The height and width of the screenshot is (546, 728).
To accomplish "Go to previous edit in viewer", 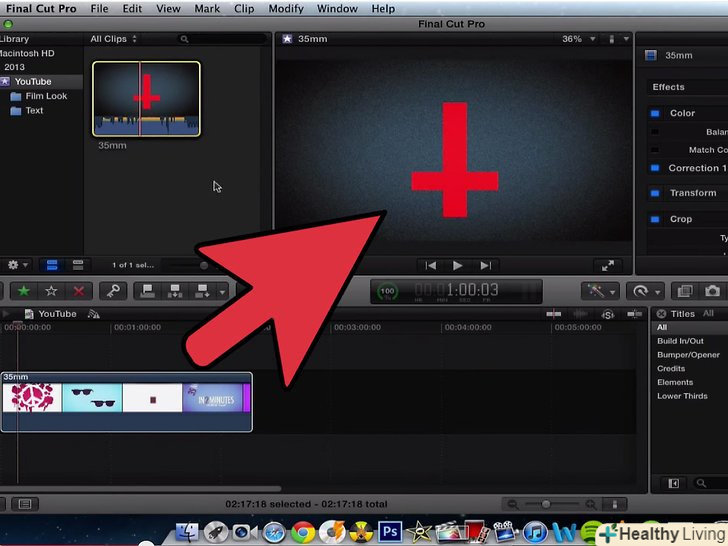I will pyautogui.click(x=430, y=265).
